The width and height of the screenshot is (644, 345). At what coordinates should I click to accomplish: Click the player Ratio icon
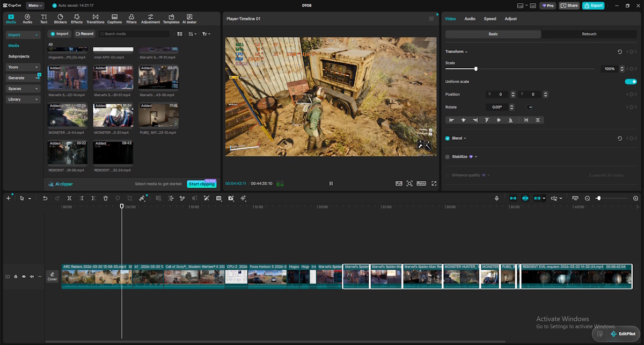pos(422,183)
